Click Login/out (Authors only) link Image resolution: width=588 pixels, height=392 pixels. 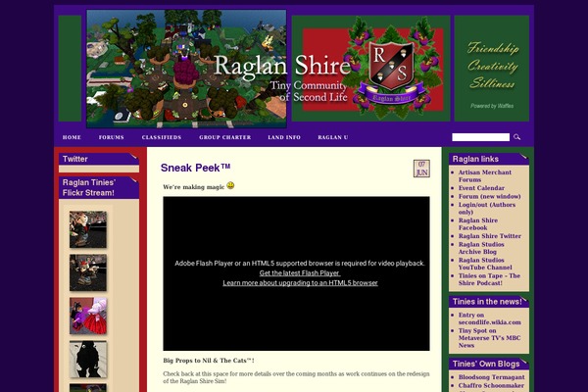[x=487, y=208]
